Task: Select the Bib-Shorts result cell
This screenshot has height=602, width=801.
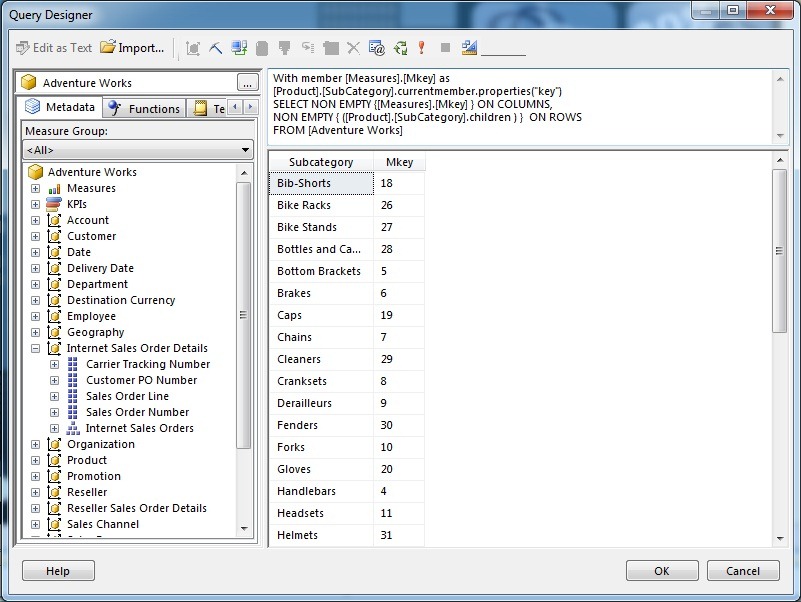Action: (321, 183)
